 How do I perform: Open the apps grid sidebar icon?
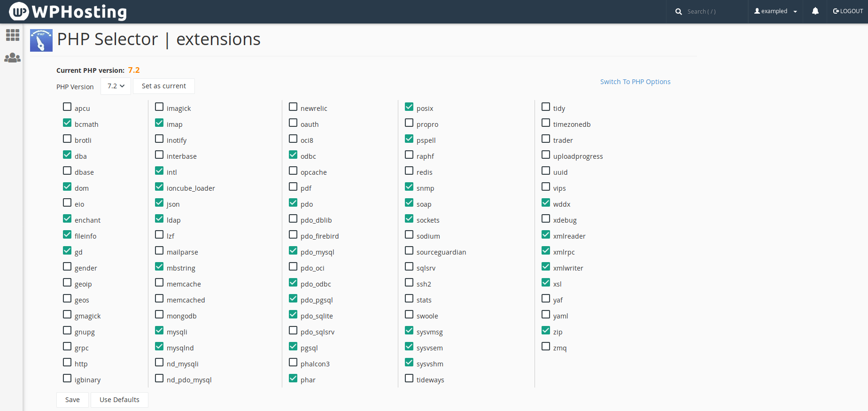tap(13, 35)
